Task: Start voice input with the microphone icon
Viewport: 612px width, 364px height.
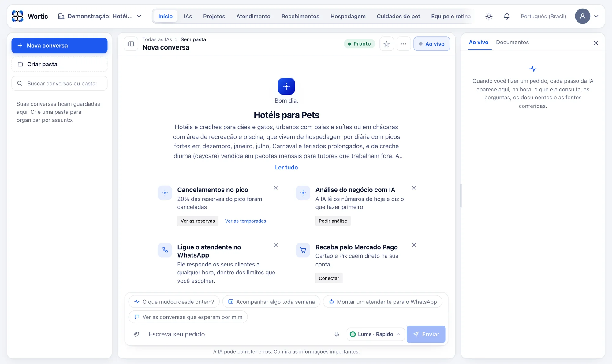Action: tap(337, 334)
